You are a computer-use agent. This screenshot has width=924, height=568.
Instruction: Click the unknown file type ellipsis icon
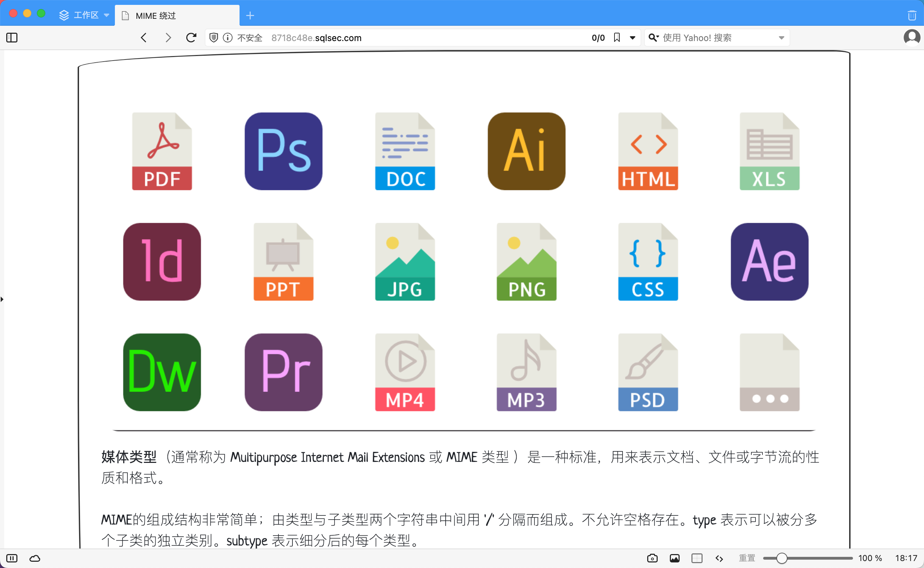tap(769, 372)
